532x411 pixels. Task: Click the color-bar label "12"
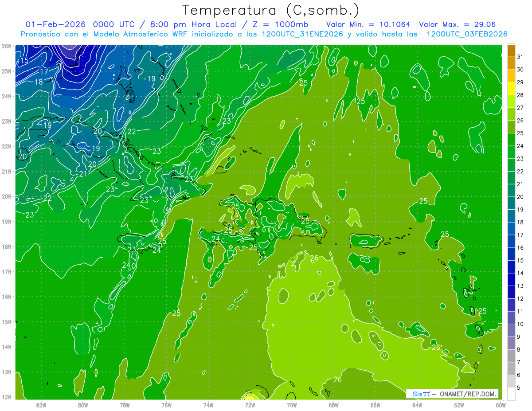(x=520, y=299)
